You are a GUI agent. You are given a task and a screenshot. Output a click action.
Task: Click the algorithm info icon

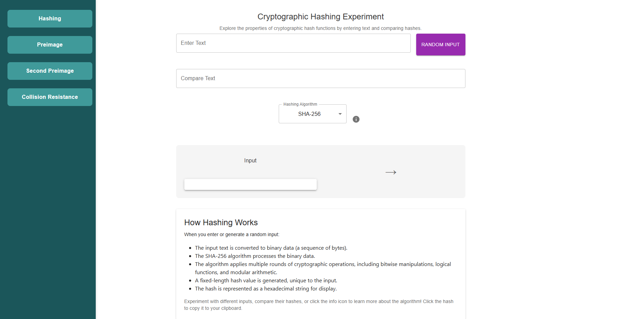click(x=356, y=119)
